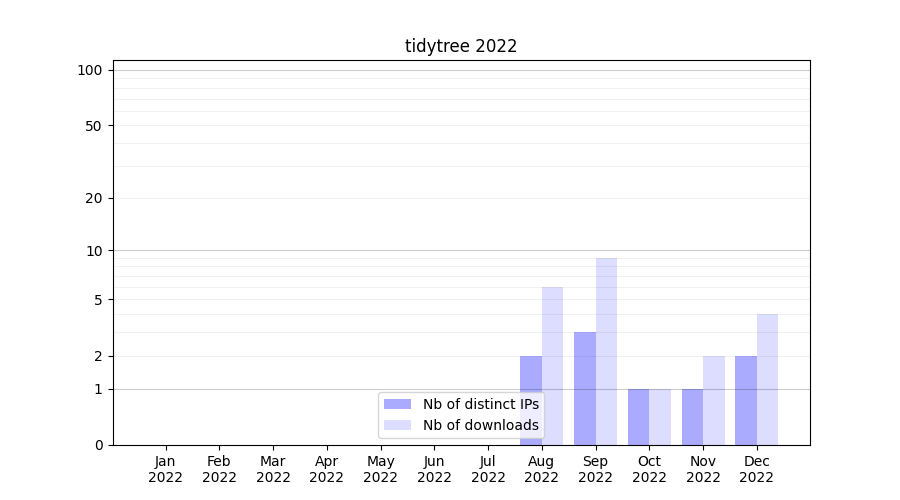Select the 'Nb of downloads' legend label

pos(480,425)
